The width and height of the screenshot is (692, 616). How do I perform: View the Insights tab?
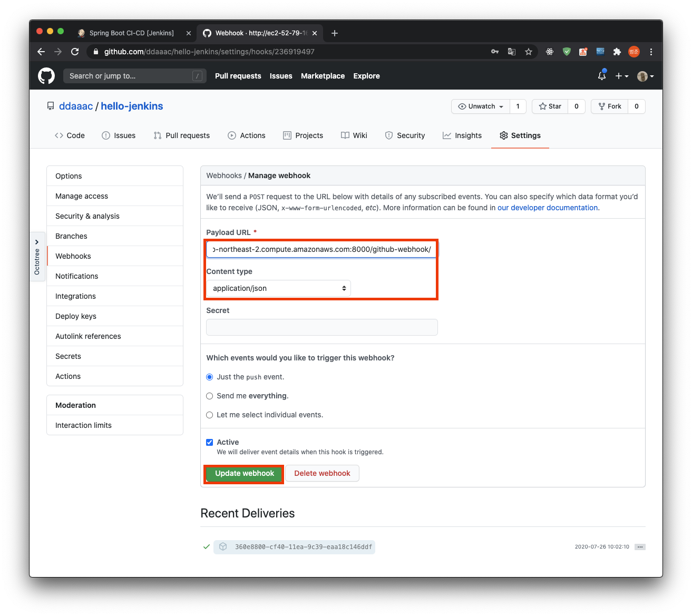(462, 135)
